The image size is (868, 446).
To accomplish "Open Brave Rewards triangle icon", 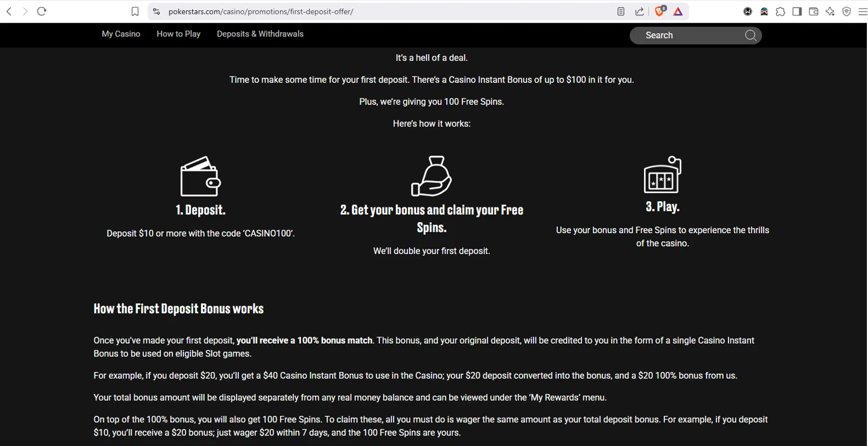I will coord(678,12).
